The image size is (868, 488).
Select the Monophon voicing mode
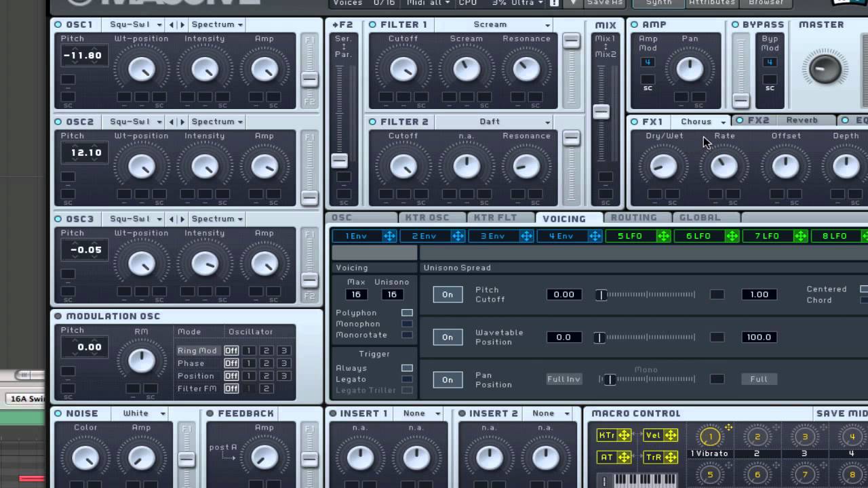pos(407,323)
